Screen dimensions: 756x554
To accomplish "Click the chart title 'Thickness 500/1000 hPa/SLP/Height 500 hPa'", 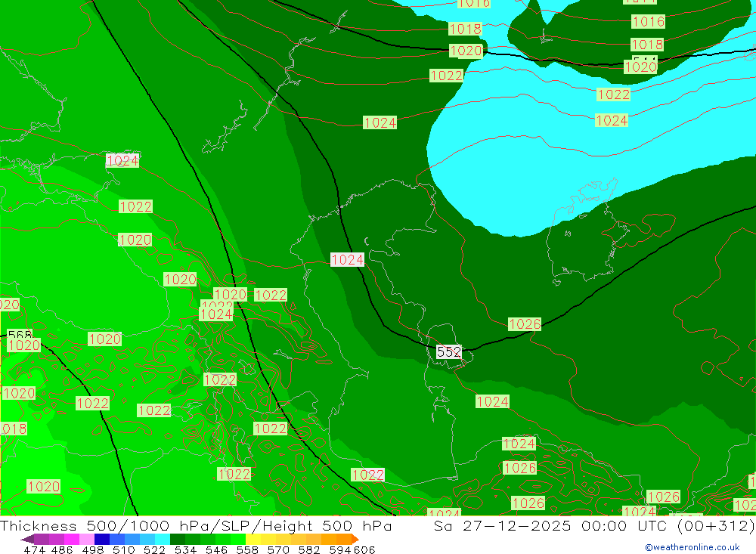I will tap(196, 525).
